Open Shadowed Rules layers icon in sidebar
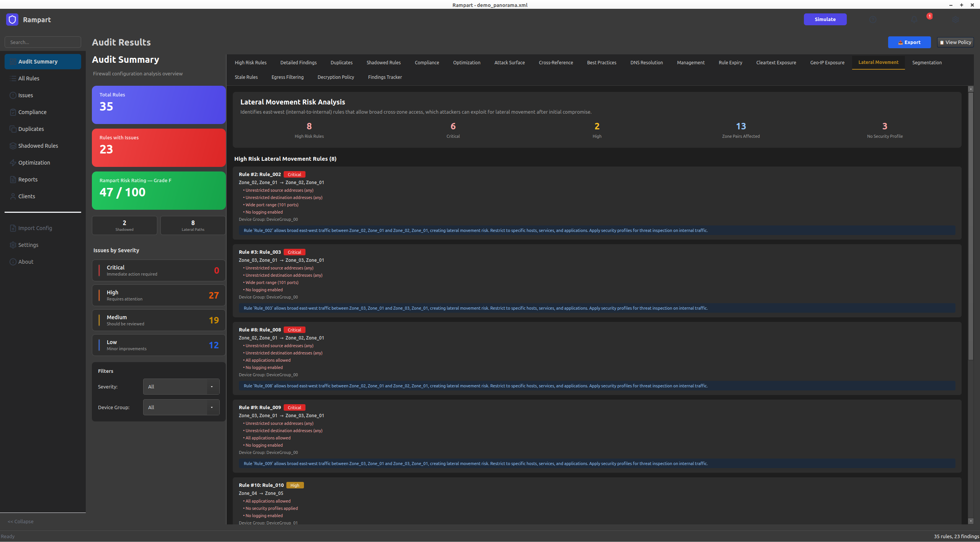The image size is (980, 542). 13,146
